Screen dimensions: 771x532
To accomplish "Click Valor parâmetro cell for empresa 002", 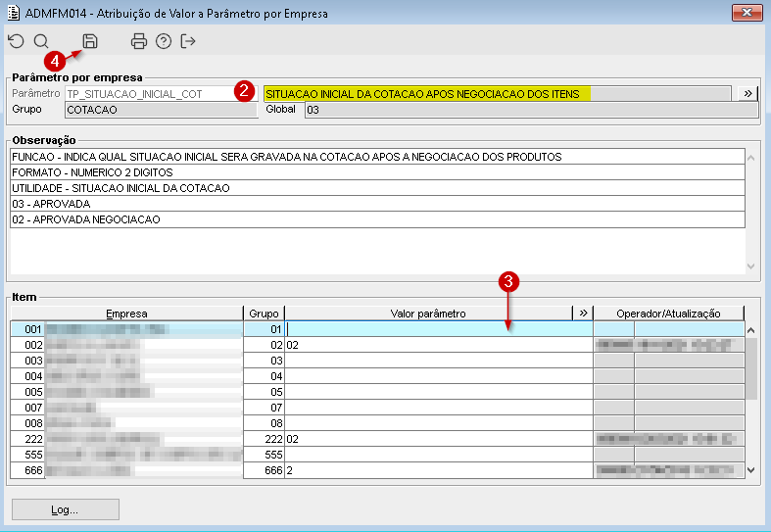I will (x=439, y=345).
